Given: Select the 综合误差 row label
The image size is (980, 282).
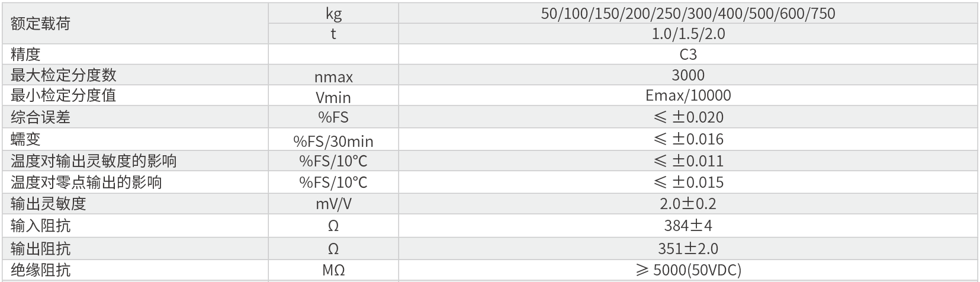Looking at the screenshot, I should 40,117.
